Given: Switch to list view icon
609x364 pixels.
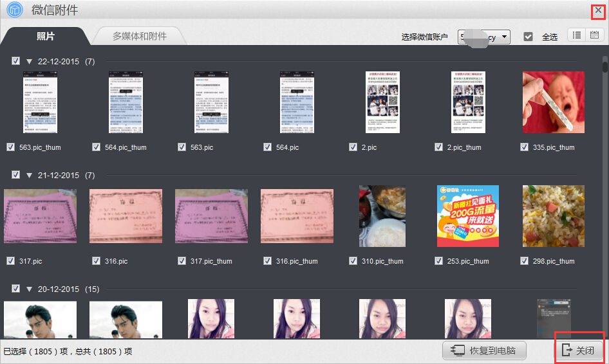Looking at the screenshot, I should pos(577,35).
